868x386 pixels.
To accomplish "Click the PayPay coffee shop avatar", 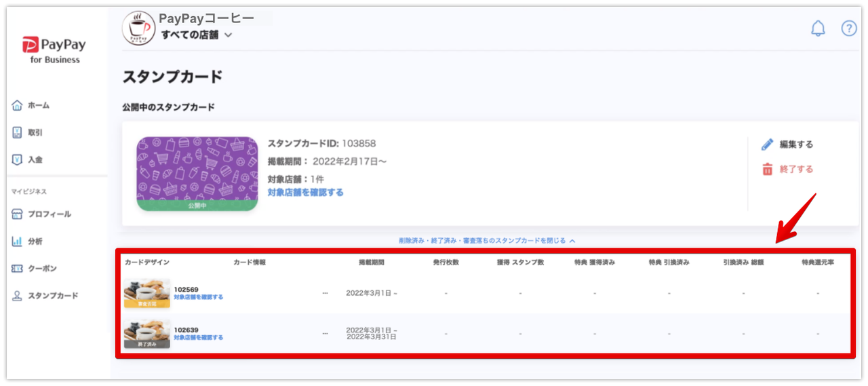I will (138, 28).
